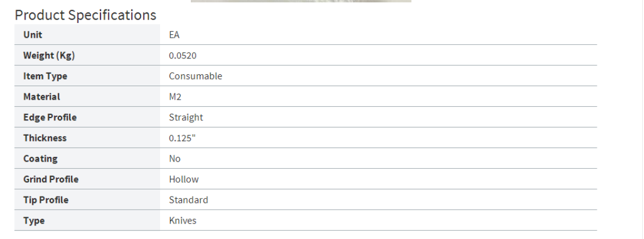Click the Material row label
The width and height of the screenshot is (644, 239).
41,97
